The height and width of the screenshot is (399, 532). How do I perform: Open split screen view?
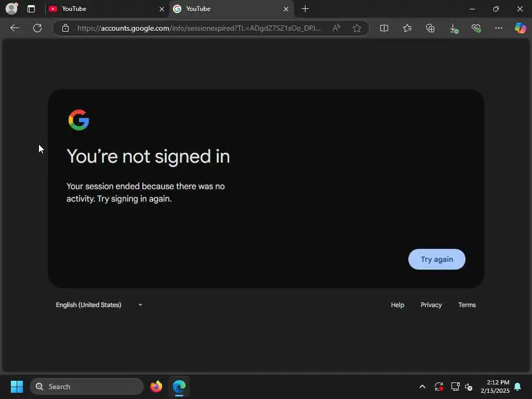pos(384,28)
